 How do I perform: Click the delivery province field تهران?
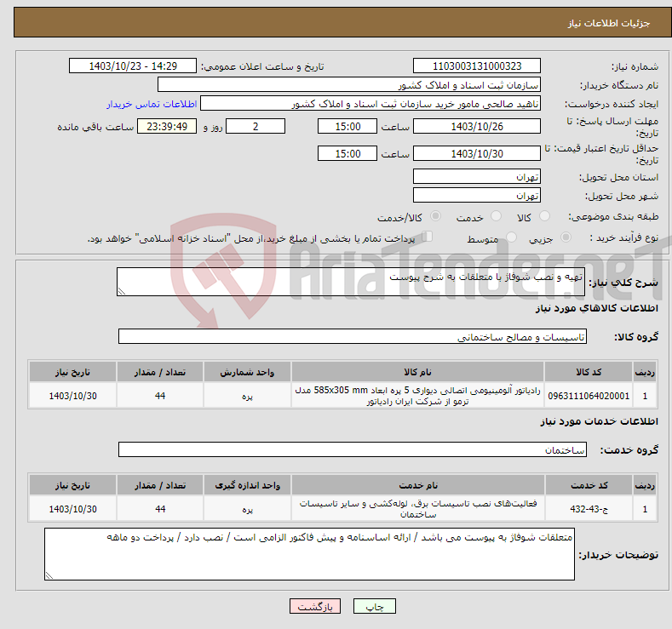[477, 176]
